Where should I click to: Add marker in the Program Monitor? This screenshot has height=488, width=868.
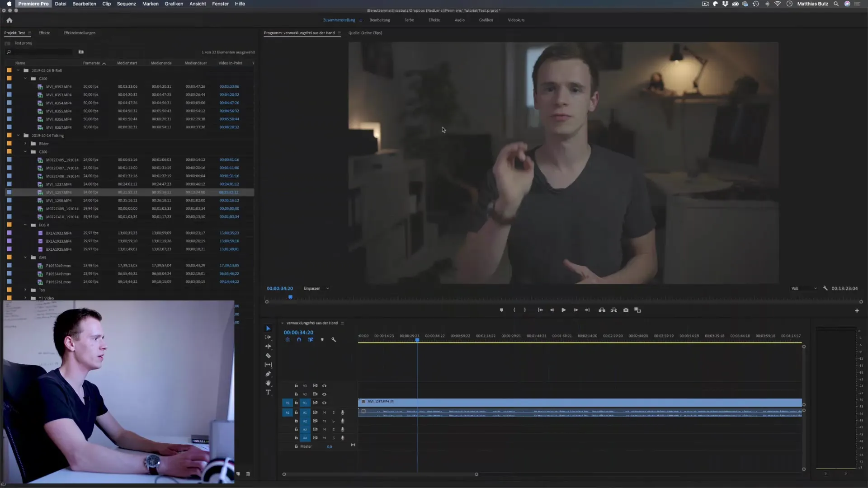click(x=501, y=310)
